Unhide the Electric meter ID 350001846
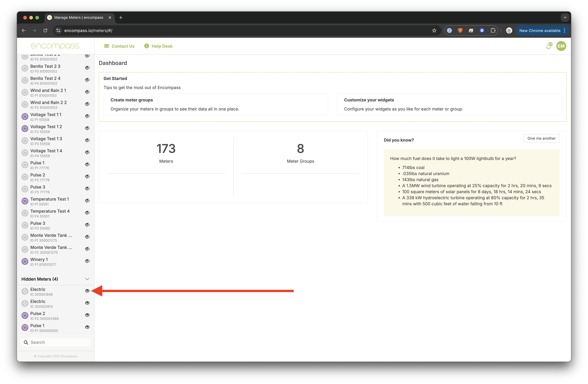The image size is (588, 384). point(87,291)
